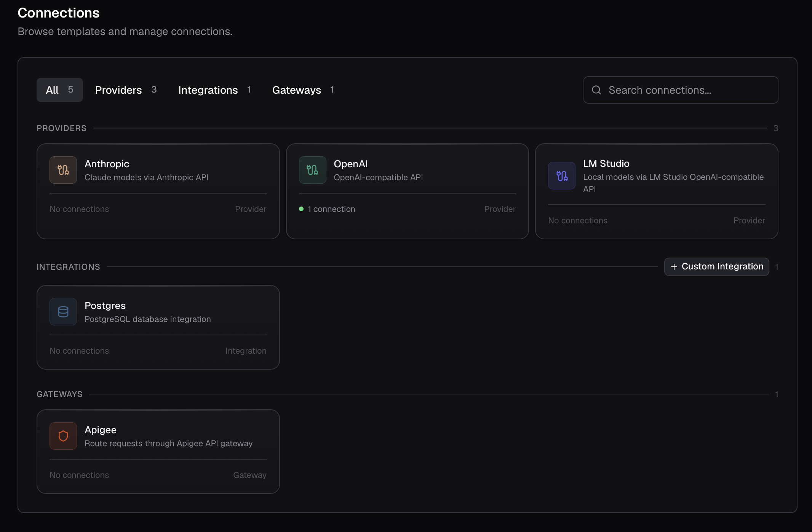The image size is (812, 532).
Task: Open the Anthropic card title
Action: pos(107,164)
